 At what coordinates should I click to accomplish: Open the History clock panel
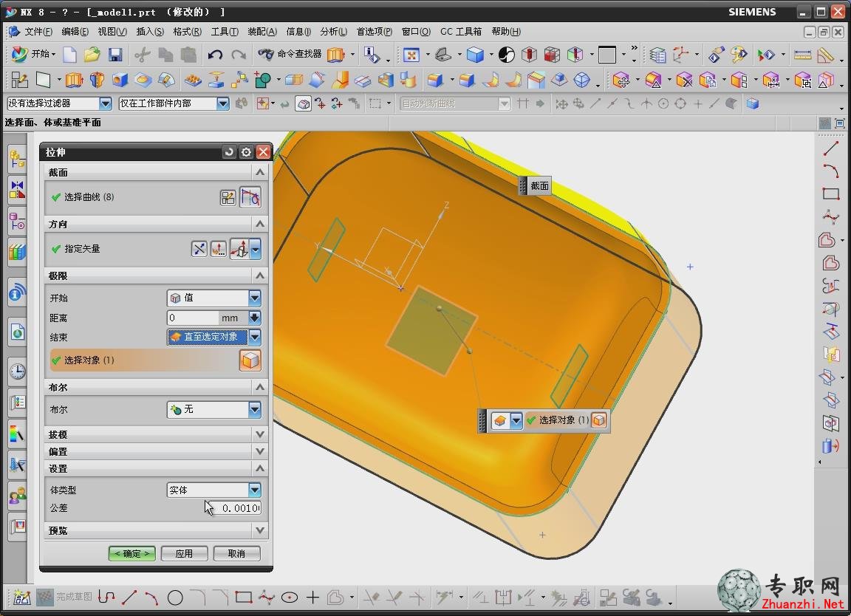coord(18,372)
